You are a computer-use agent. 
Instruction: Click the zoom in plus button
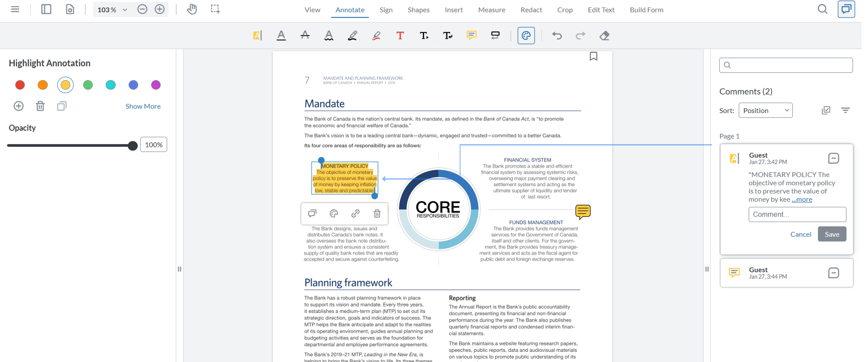tap(160, 9)
